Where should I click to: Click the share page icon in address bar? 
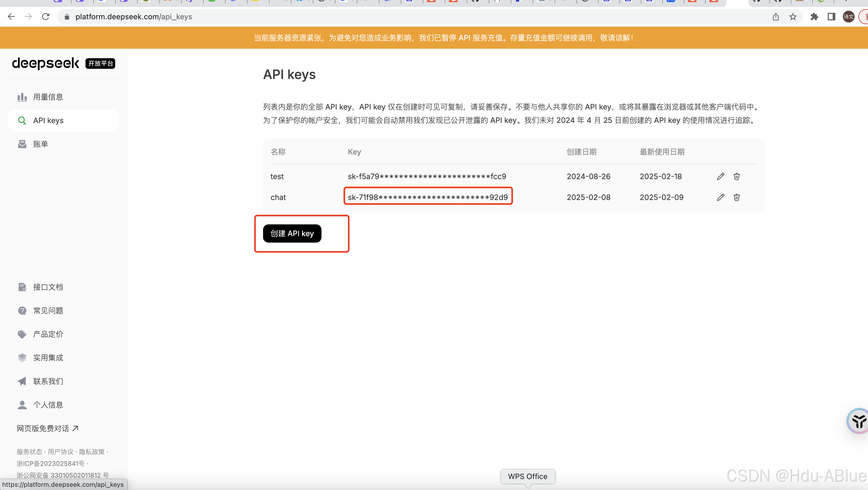[x=776, y=17]
